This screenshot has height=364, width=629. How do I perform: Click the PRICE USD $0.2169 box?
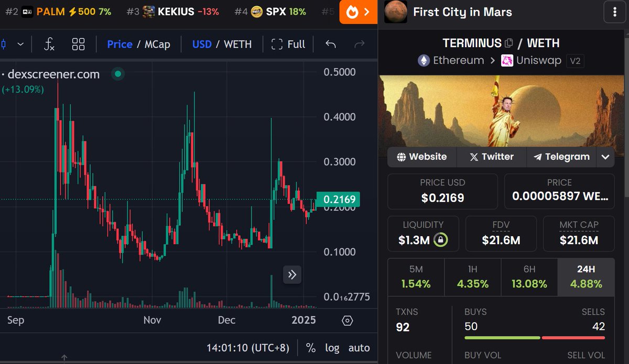coord(442,191)
